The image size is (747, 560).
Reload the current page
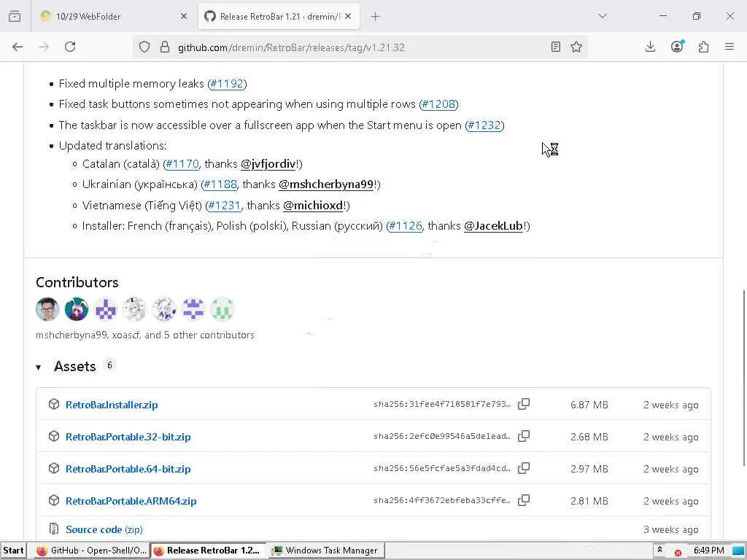70,47
